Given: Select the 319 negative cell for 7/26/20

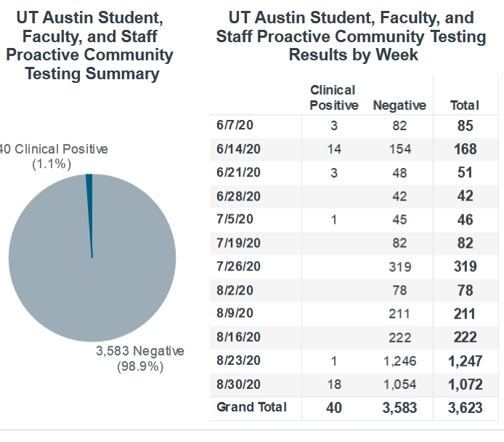Looking at the screenshot, I should tap(399, 267).
